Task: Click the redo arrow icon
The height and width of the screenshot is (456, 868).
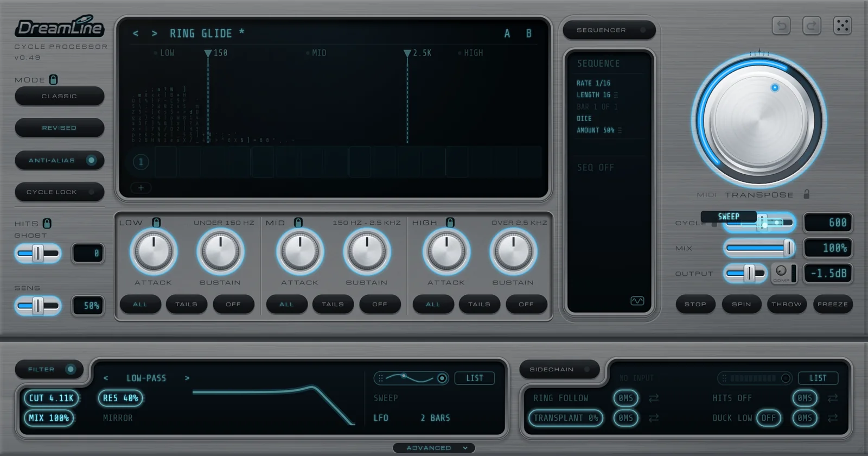Action: click(812, 26)
